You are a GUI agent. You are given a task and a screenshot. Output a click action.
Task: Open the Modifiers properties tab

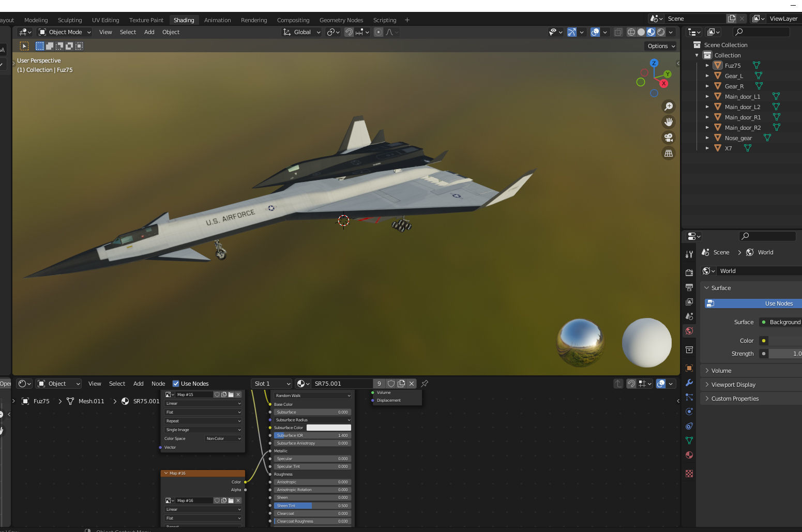689,383
